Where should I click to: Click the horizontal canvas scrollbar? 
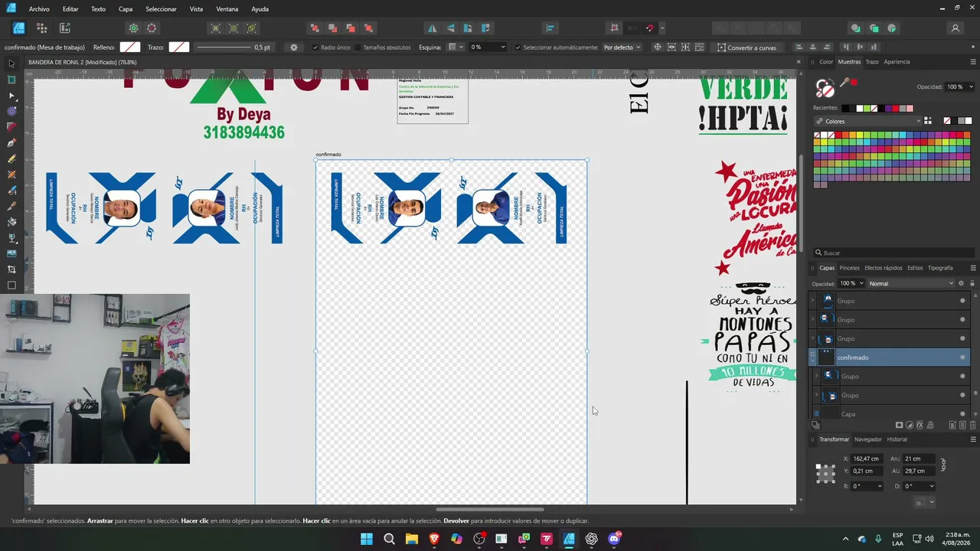(x=490, y=509)
